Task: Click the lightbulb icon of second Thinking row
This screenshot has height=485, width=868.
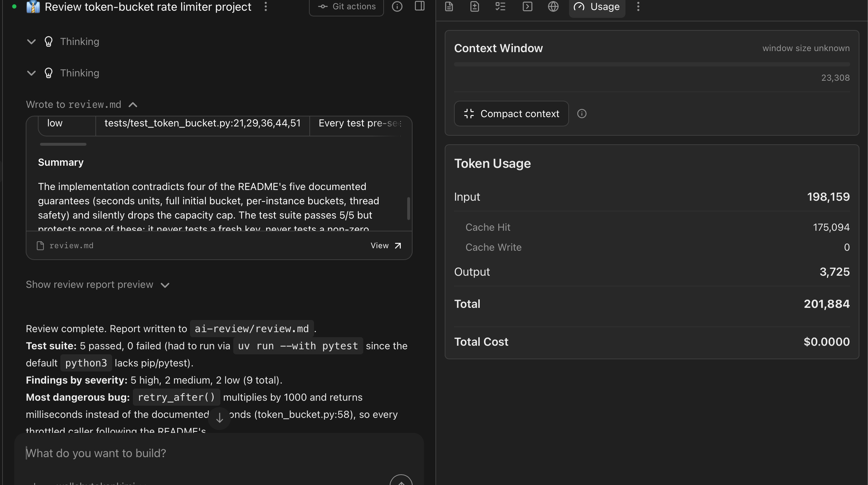Action: pyautogui.click(x=49, y=73)
